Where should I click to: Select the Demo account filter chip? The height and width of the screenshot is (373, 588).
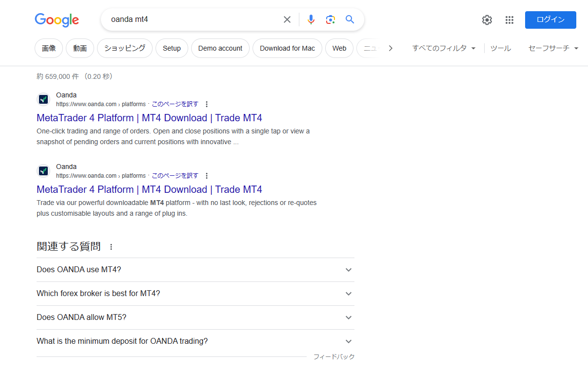(x=220, y=48)
